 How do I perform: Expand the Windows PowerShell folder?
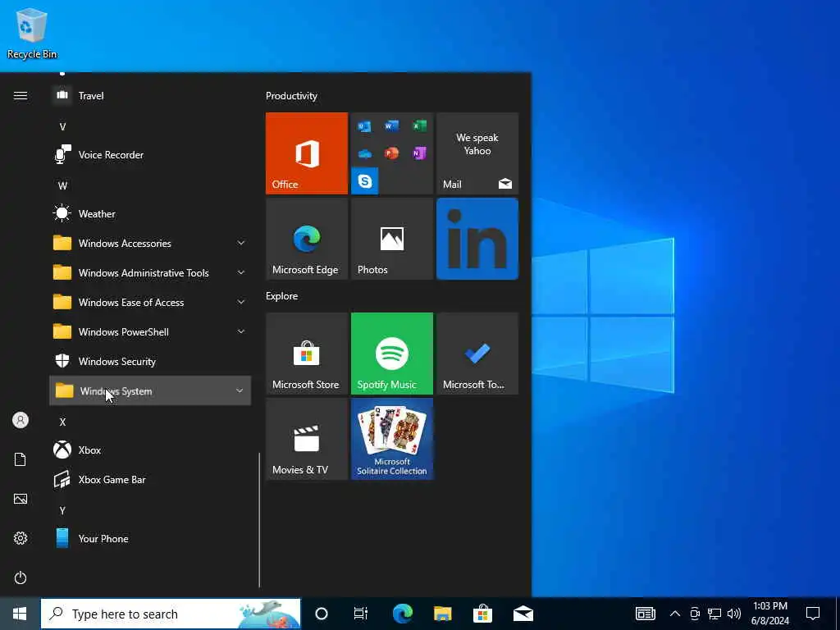pyautogui.click(x=150, y=332)
